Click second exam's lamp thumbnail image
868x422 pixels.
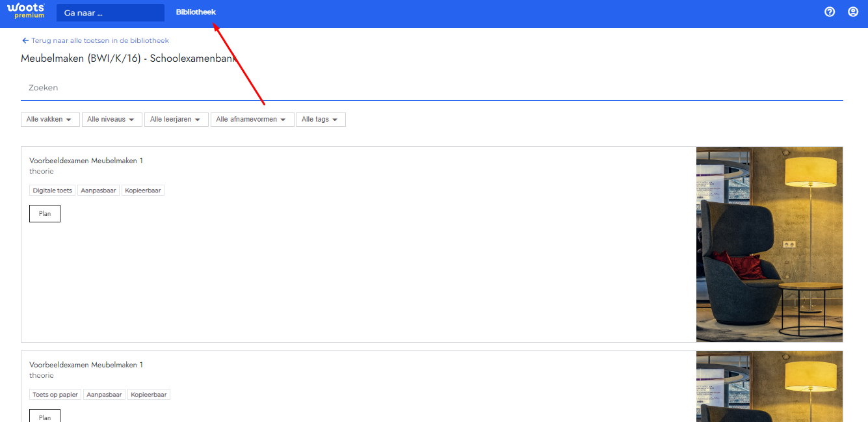[x=769, y=387]
